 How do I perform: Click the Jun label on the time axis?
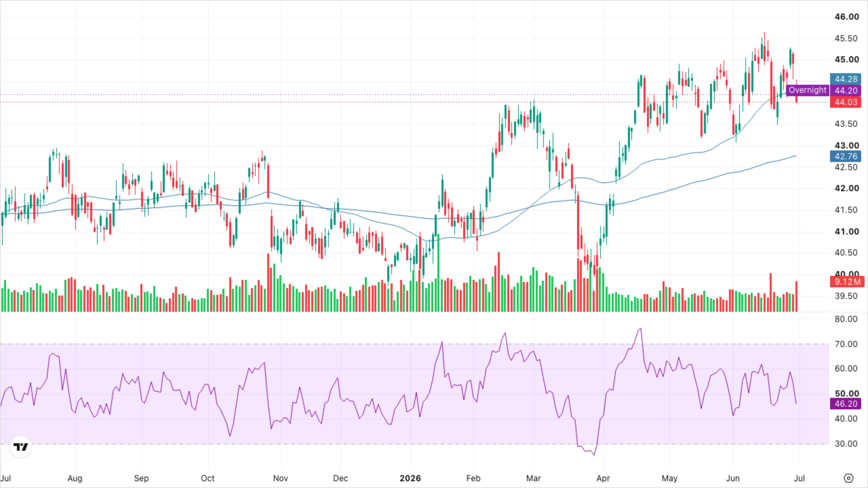(x=733, y=478)
